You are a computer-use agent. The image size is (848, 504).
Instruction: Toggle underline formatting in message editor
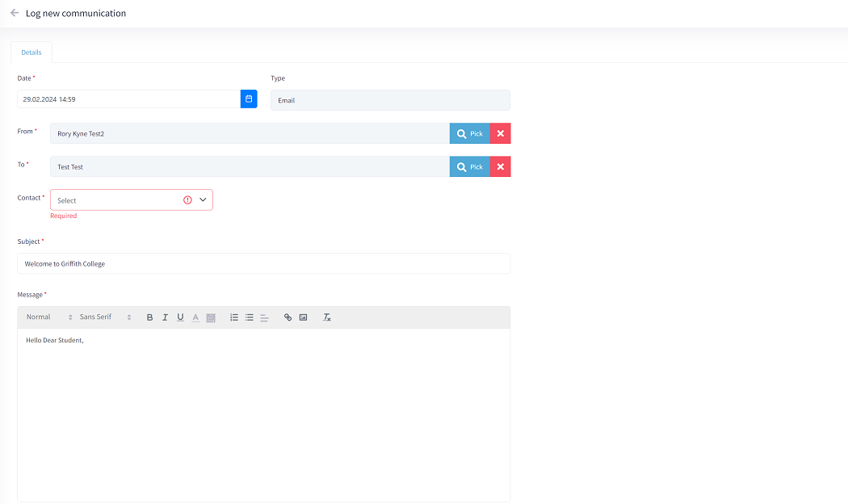tap(180, 317)
